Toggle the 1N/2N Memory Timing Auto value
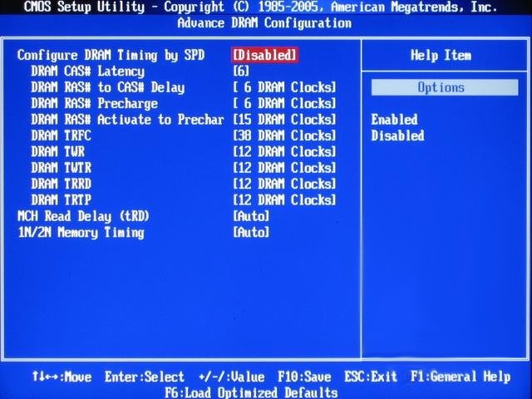Screen dimensions: 532x399 pyautogui.click(x=251, y=233)
